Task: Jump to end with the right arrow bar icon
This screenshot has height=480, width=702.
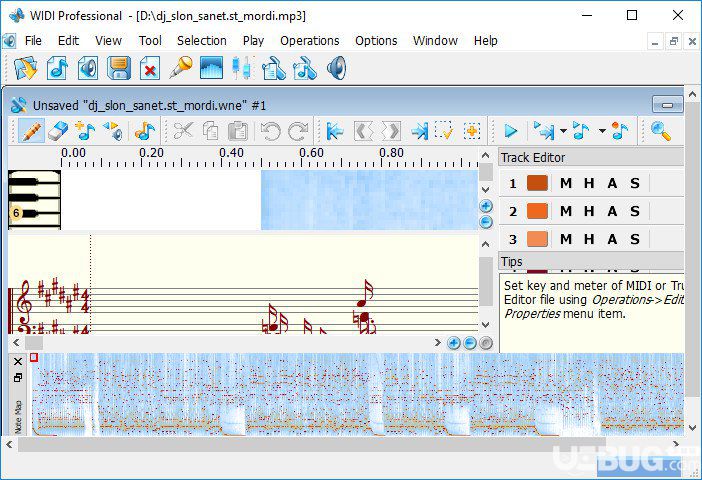Action: coord(419,131)
